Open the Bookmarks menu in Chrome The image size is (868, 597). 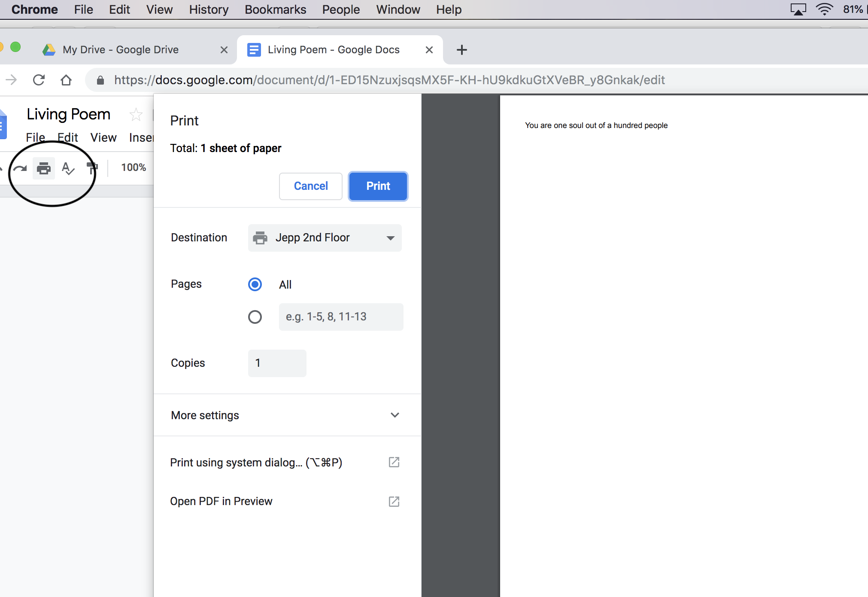click(x=274, y=9)
